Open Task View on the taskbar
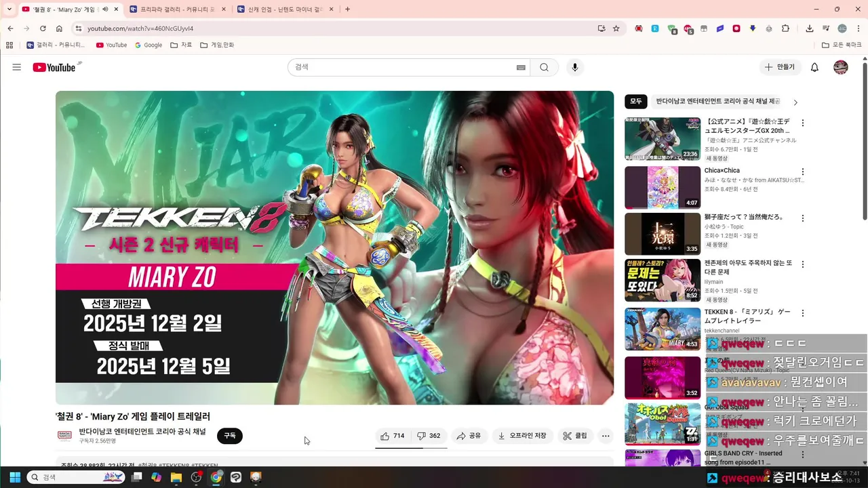868x488 pixels. 136,477
